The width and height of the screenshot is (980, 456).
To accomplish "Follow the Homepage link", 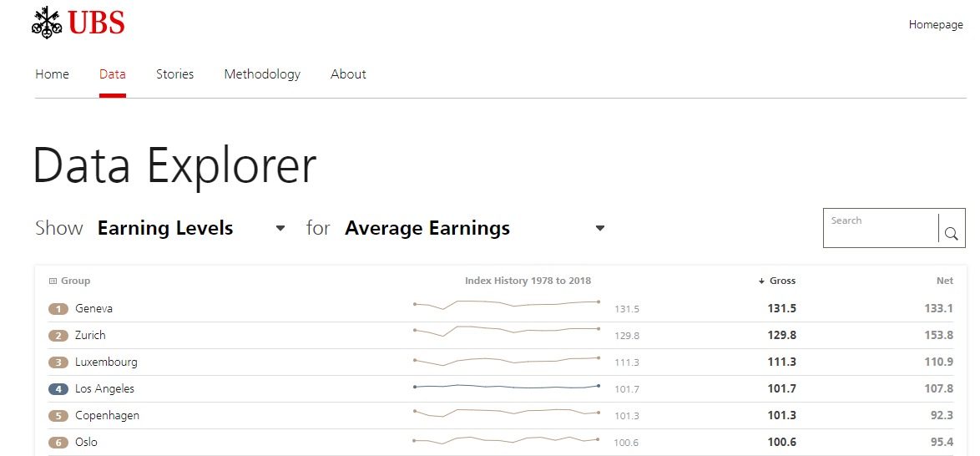I will (x=936, y=25).
